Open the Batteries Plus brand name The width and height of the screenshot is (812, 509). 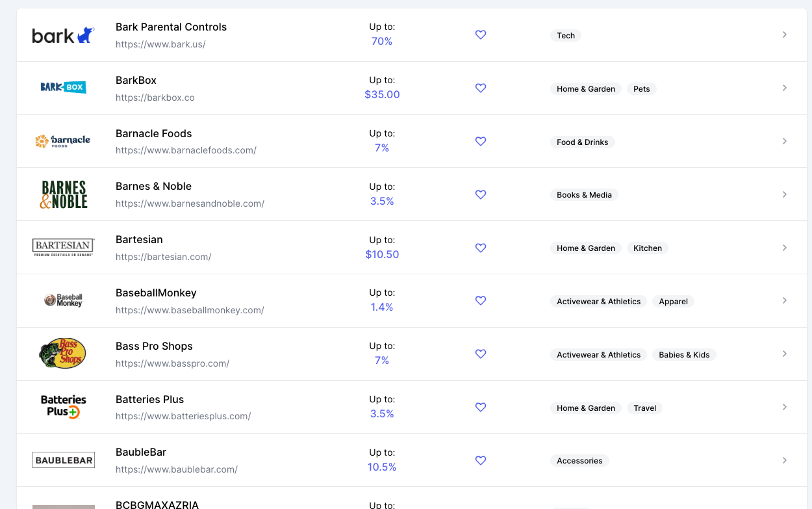point(149,399)
